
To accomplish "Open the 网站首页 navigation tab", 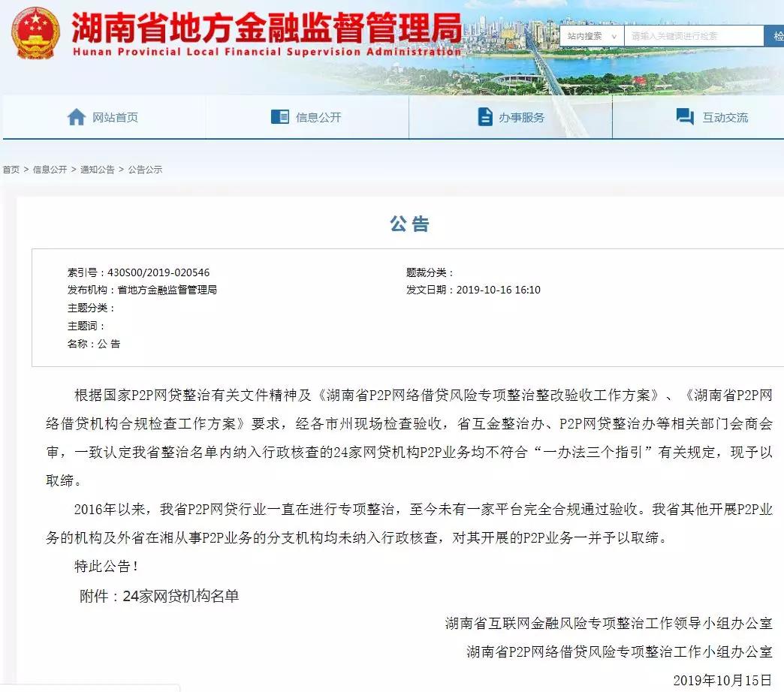I will coord(104,117).
